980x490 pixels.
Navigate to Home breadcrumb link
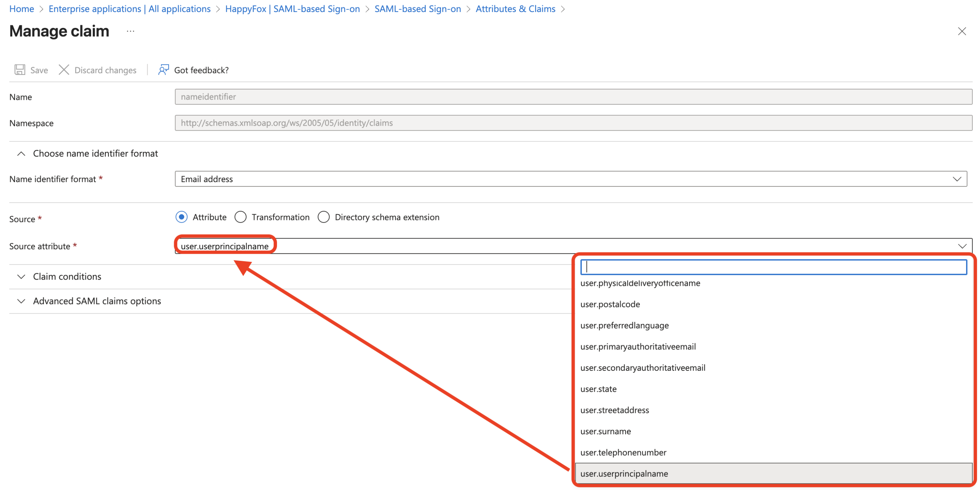click(x=22, y=9)
